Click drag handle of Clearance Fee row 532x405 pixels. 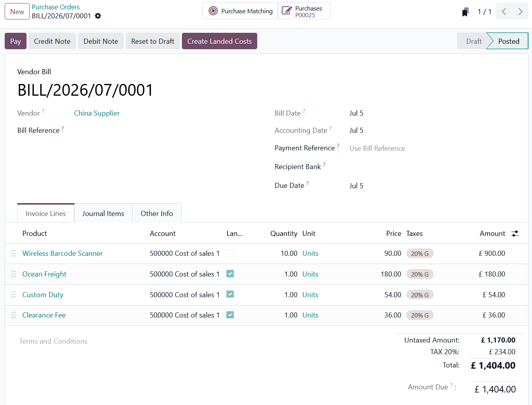click(14, 315)
